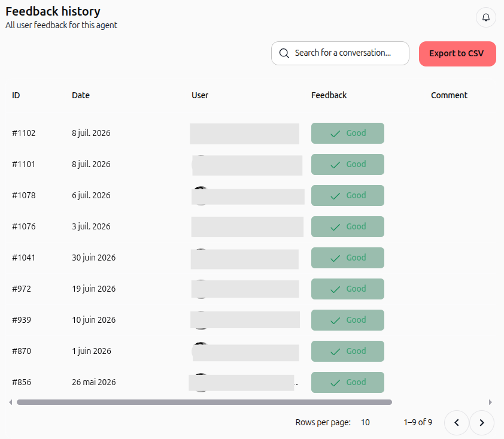Click date 19 juin 2026
Viewport: 504px width, 439px height.
93,289
